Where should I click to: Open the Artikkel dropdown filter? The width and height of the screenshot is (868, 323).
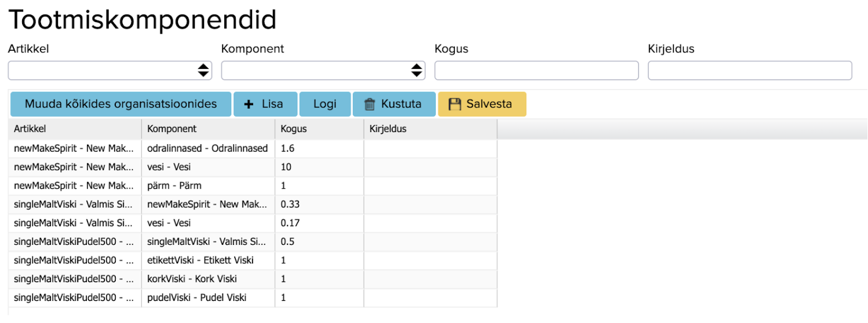tap(110, 70)
